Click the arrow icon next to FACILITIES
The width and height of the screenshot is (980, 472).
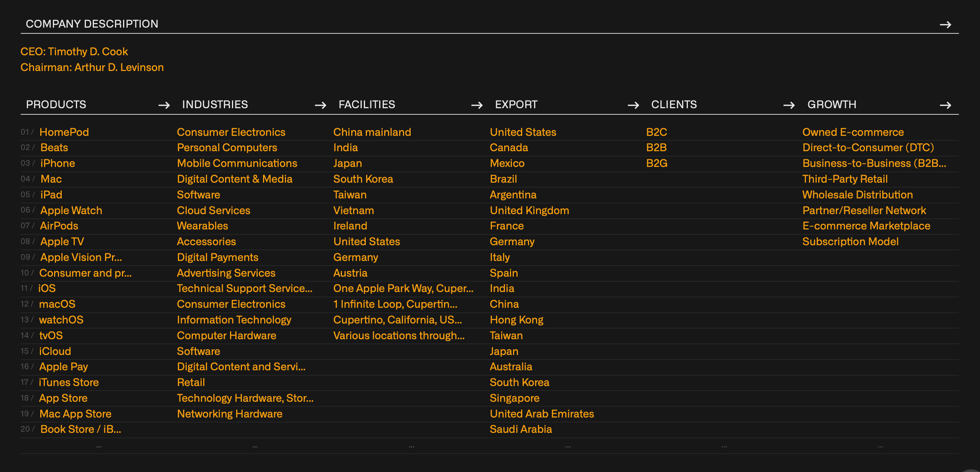[477, 104]
